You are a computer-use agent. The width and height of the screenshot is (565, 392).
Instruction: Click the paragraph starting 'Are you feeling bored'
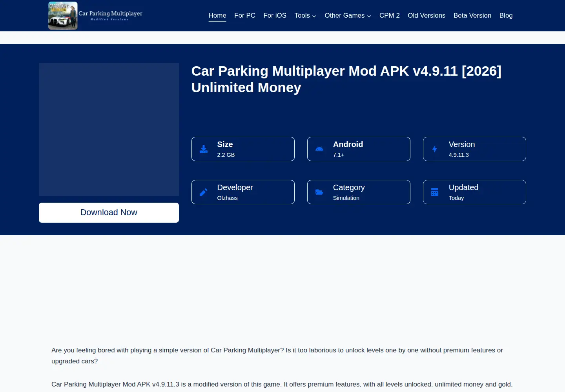[277, 356]
